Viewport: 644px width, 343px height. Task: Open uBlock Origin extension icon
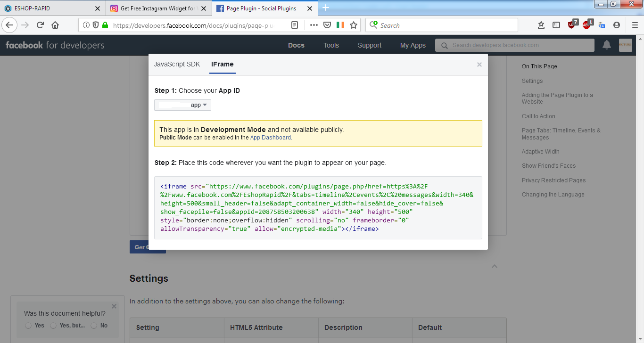572,24
